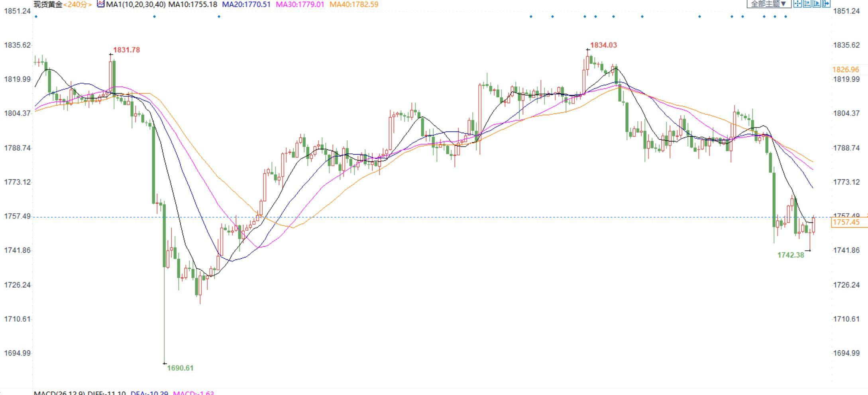Click the play-forward chart icon
This screenshot has height=395, width=868.
pos(817,4)
